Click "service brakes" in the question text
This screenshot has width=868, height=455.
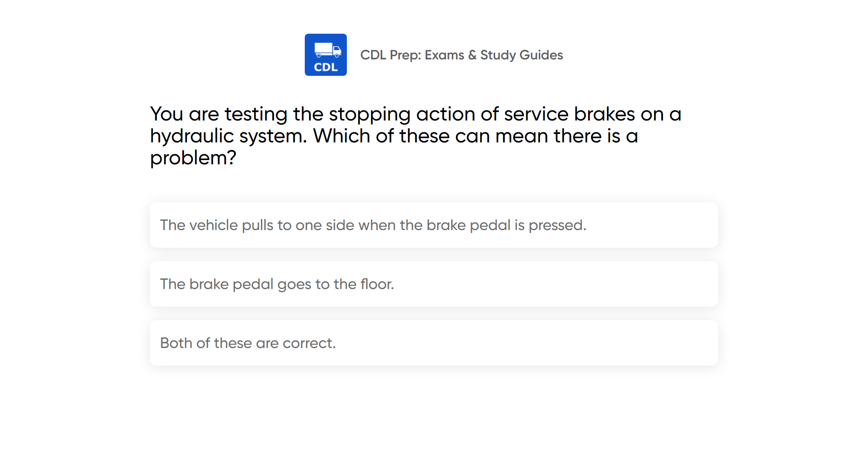[x=569, y=114]
